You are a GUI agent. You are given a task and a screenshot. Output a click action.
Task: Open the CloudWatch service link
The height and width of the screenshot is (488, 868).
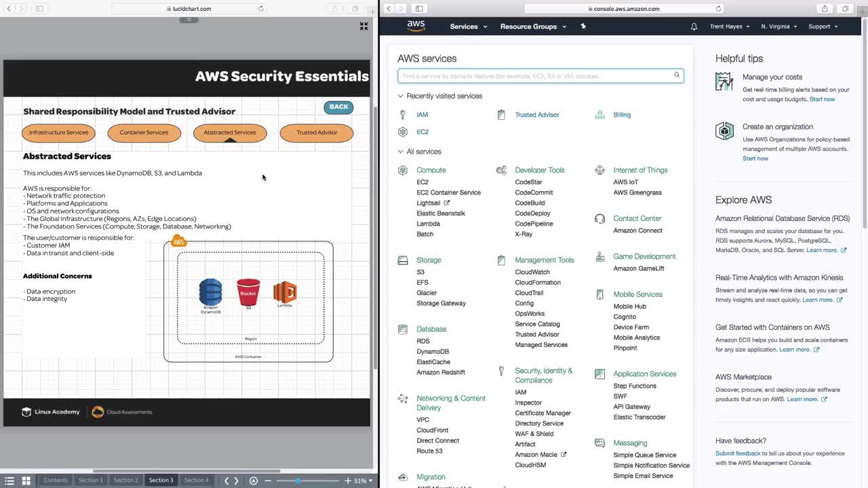pyautogui.click(x=532, y=272)
